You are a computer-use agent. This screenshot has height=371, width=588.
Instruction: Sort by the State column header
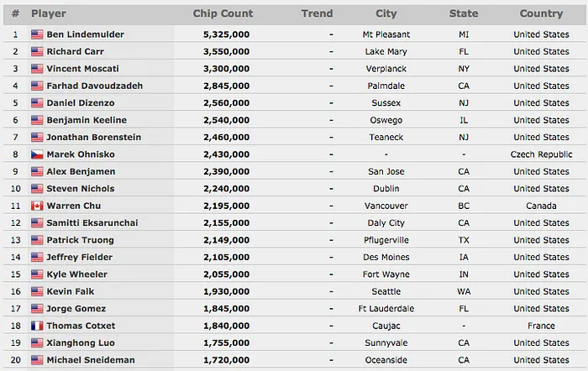coord(464,13)
